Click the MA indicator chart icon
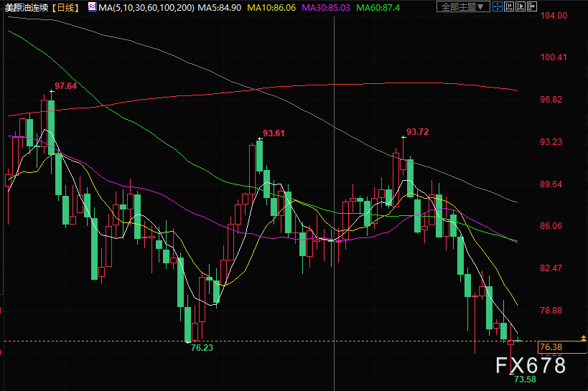 point(92,6)
